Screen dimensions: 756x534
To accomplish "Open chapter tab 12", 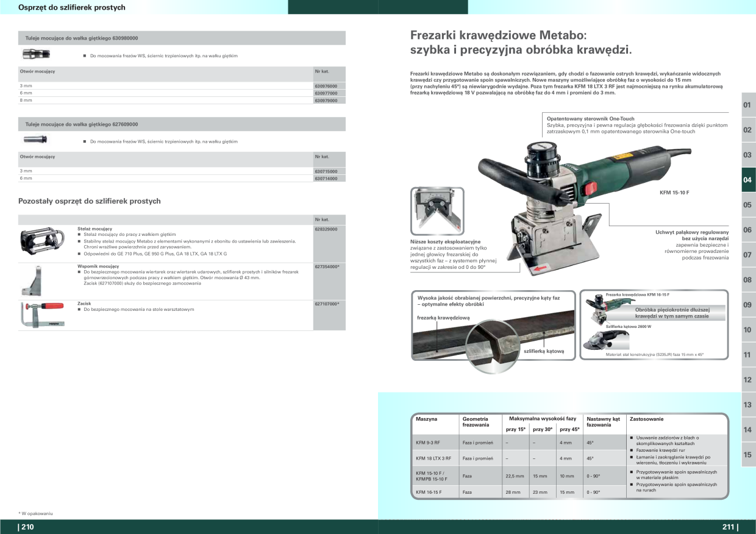I will tap(748, 380).
